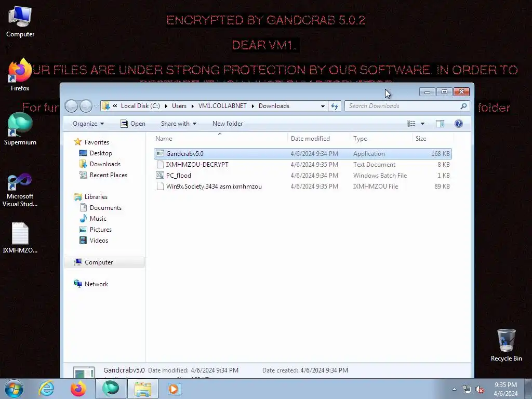Open Pictures library in the navigation pane
Viewport: 532px width, 399px height.
tap(100, 229)
